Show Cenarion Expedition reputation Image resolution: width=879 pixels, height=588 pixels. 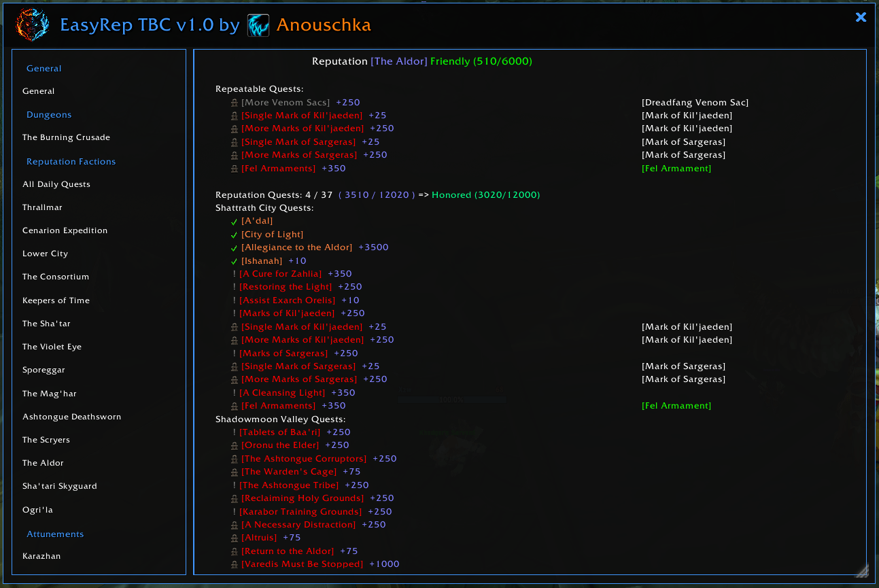65,230
